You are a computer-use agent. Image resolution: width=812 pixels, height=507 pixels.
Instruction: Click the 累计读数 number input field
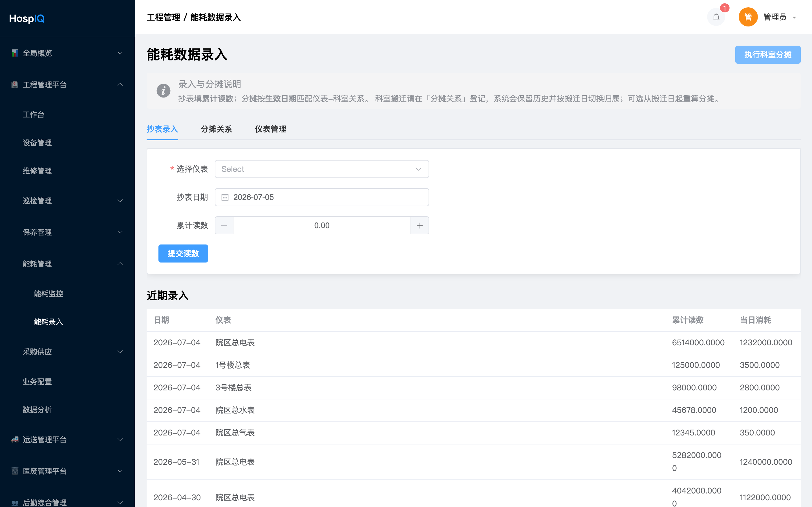tap(322, 225)
